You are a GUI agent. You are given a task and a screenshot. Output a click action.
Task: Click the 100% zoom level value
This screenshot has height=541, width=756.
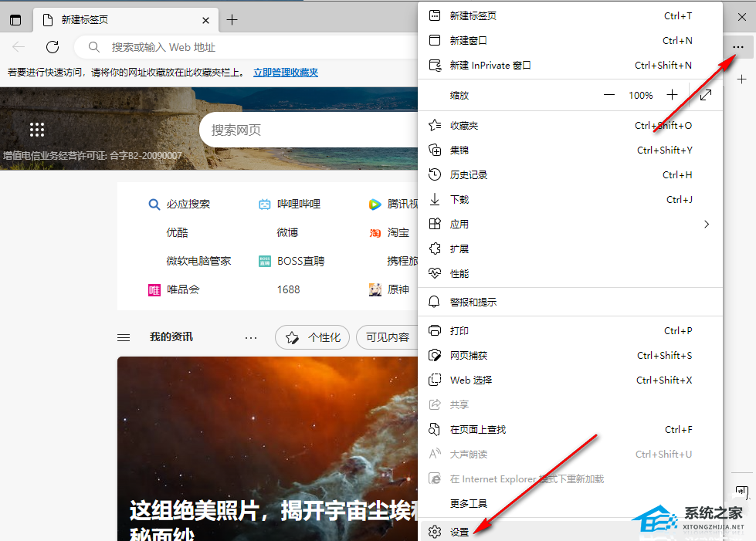[x=640, y=96]
